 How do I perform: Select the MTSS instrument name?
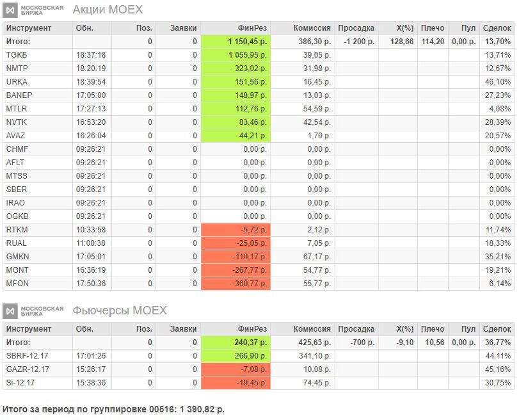click(x=17, y=176)
